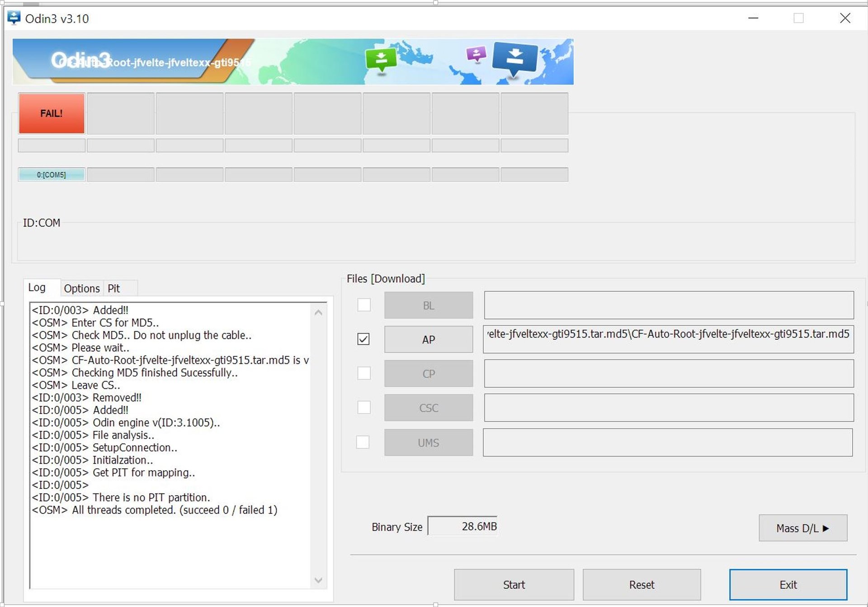Click the CP file button
The image size is (868, 607).
point(429,374)
